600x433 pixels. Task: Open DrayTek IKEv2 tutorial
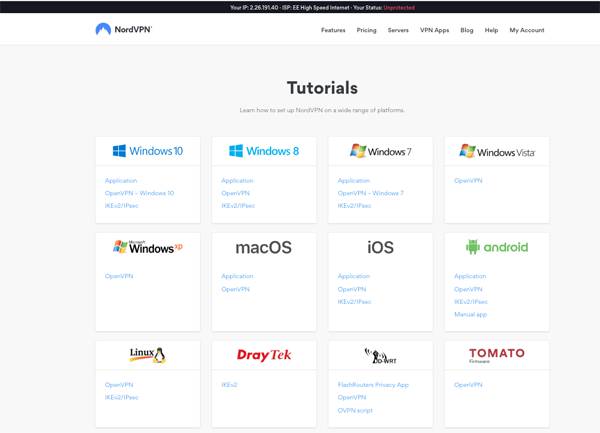(229, 385)
